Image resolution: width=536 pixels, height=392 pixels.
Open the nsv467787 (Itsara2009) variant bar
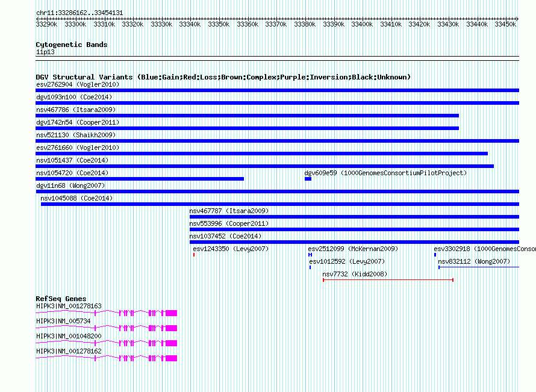coord(354,217)
